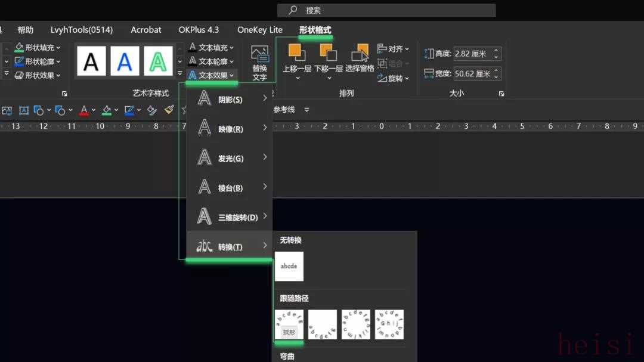Open the 形状轮廓 shape outline dropdown
644x362 pixels.
[38, 61]
